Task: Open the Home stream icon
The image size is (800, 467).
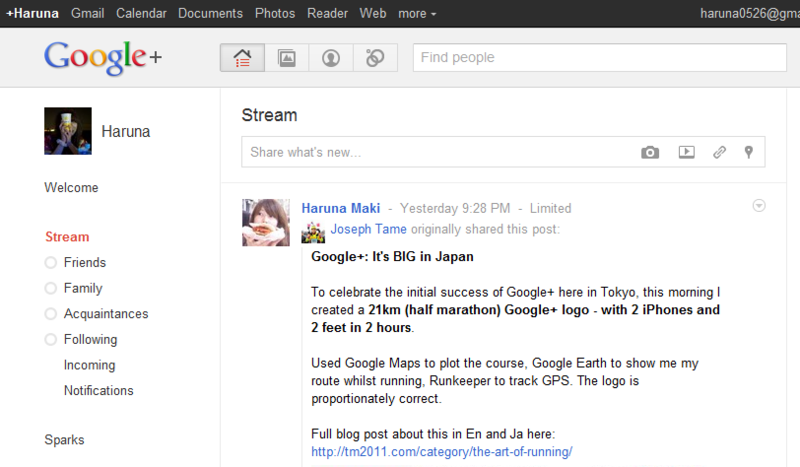Action: tap(242, 58)
